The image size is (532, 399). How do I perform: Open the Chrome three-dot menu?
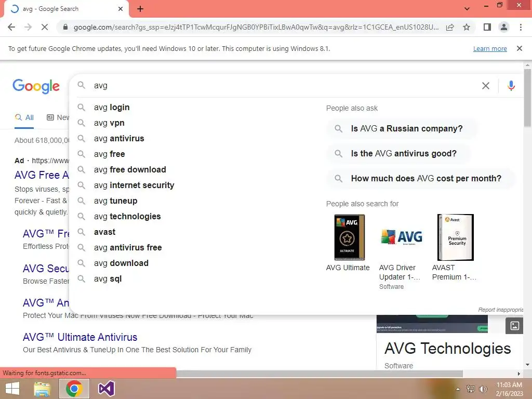pyautogui.click(x=521, y=27)
